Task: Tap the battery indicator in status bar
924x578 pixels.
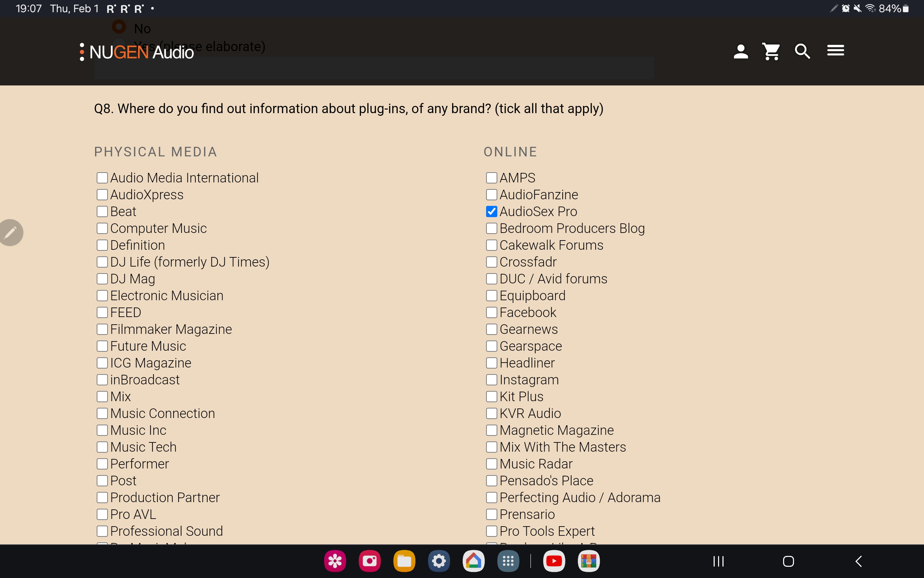Action: point(894,8)
